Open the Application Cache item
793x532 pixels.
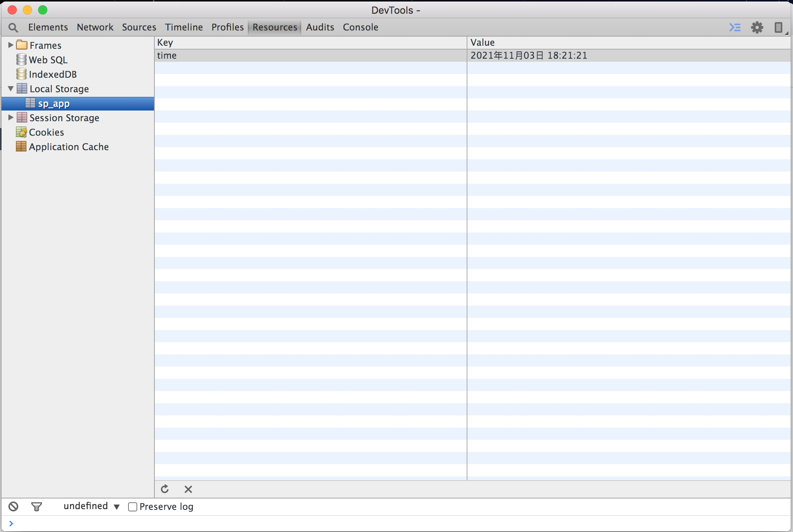(69, 147)
